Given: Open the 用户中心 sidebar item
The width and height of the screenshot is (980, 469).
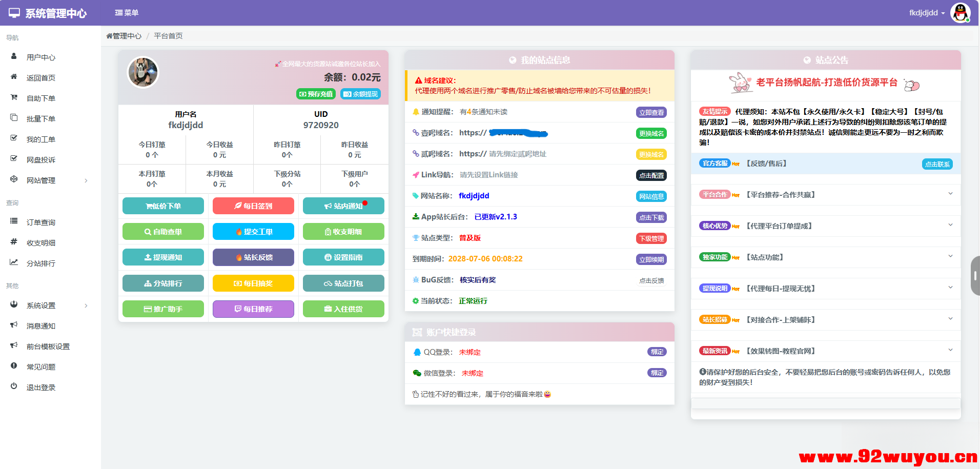Looking at the screenshot, I should (x=41, y=57).
